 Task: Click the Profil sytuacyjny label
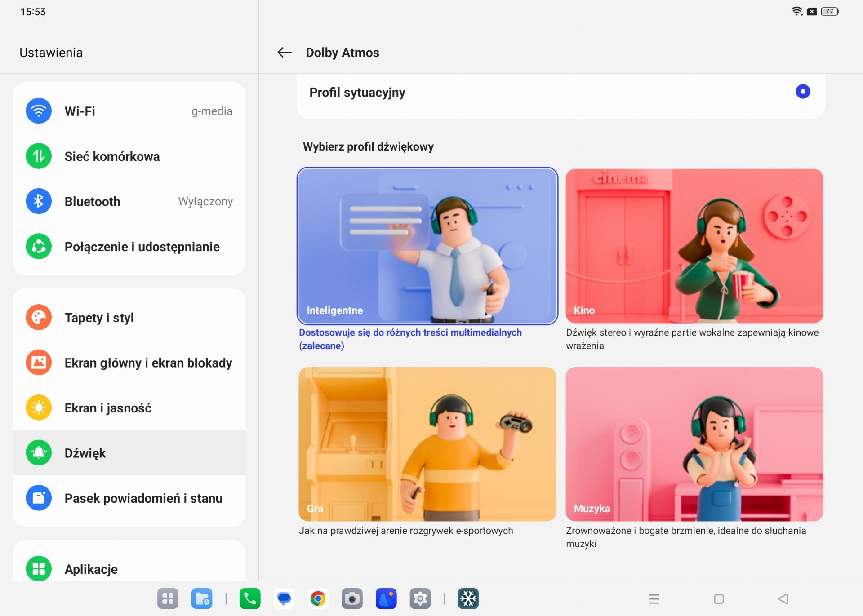point(357,93)
